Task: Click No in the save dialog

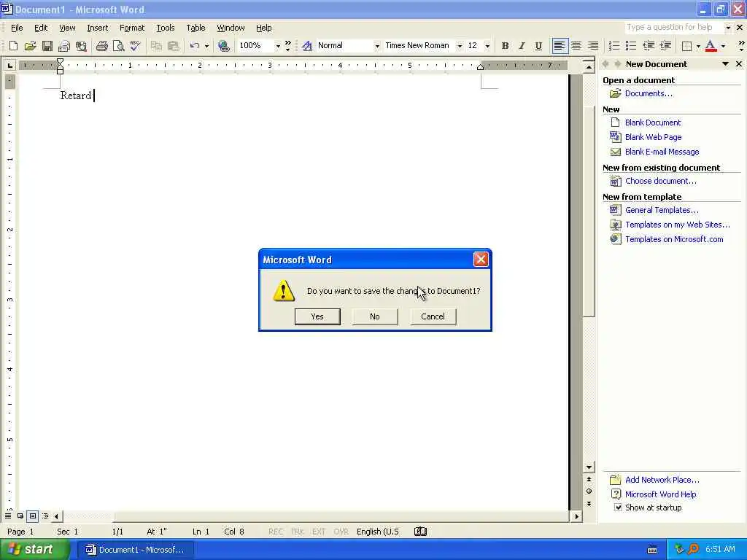Action: tap(375, 316)
